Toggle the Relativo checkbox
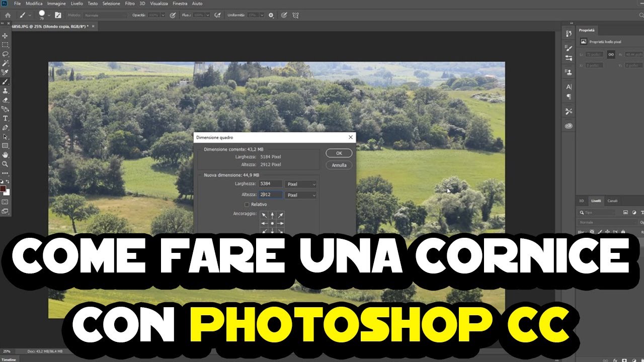 pos(247,205)
